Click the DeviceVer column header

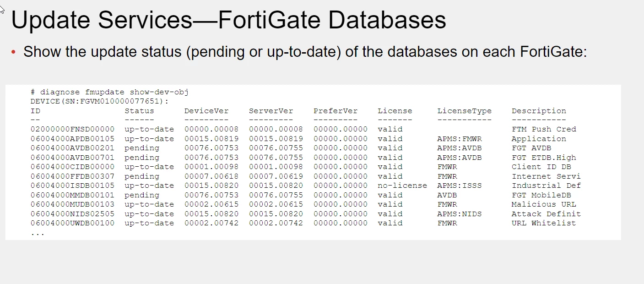click(x=206, y=111)
